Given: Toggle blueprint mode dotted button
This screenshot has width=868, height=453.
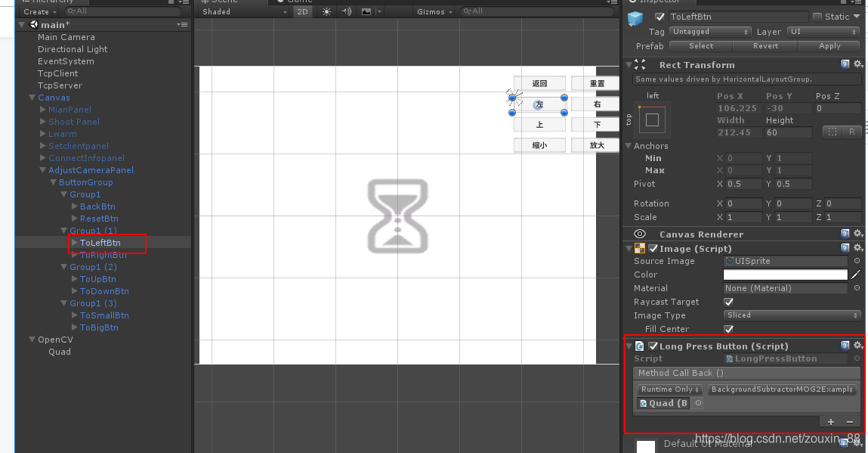Looking at the screenshot, I should click(832, 132).
